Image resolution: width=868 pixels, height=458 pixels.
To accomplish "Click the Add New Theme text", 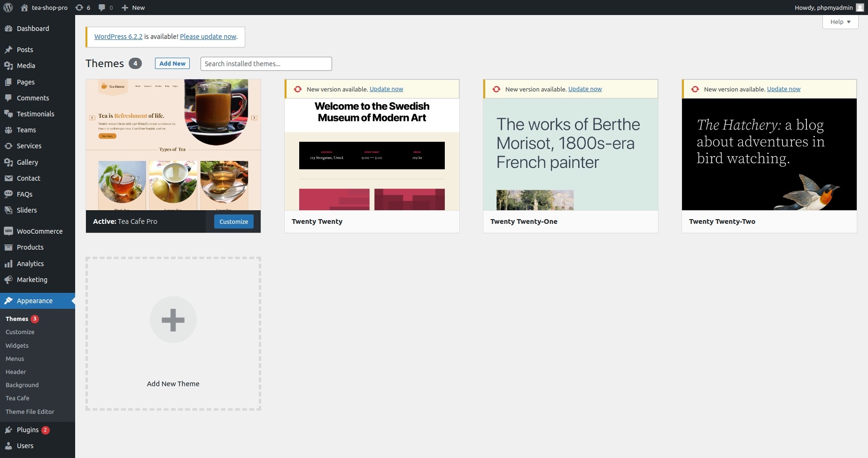I will 173,384.
